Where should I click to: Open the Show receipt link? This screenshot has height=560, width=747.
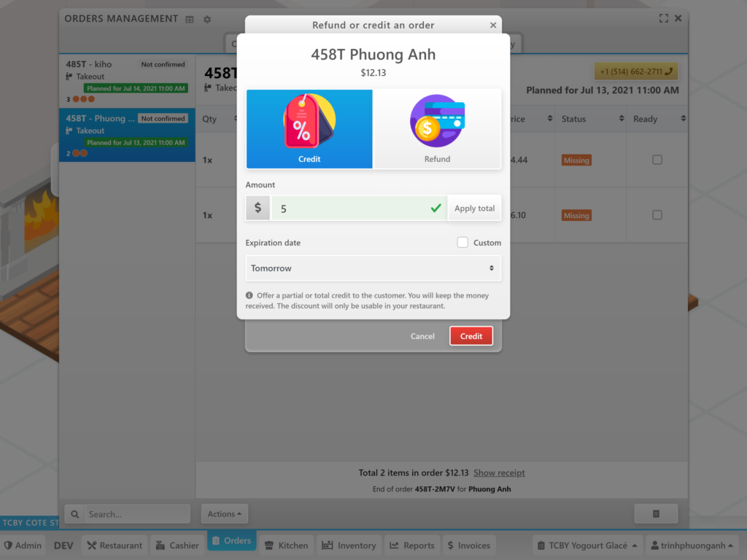pyautogui.click(x=499, y=472)
